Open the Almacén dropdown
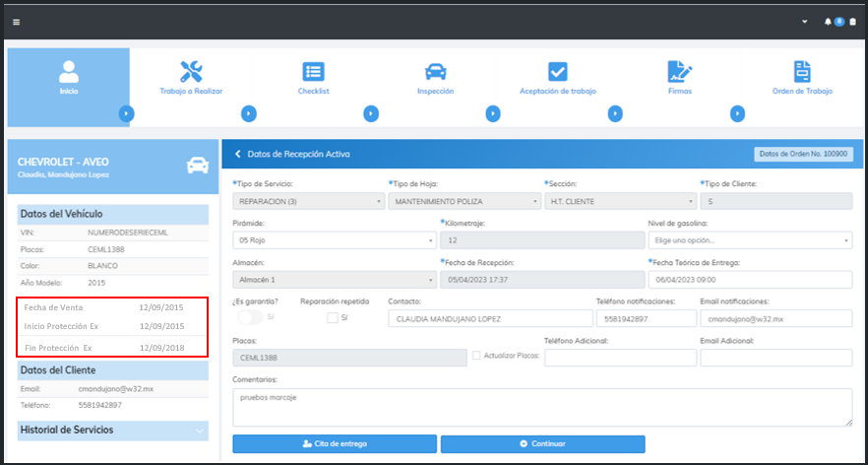Viewport: 868px width, 465px height. (335, 280)
